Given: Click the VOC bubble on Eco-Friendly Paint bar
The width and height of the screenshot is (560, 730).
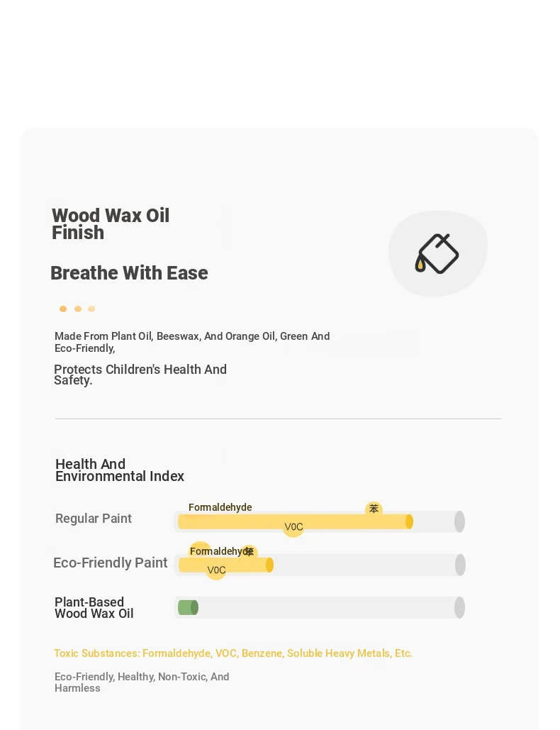Looking at the screenshot, I should (216, 570).
